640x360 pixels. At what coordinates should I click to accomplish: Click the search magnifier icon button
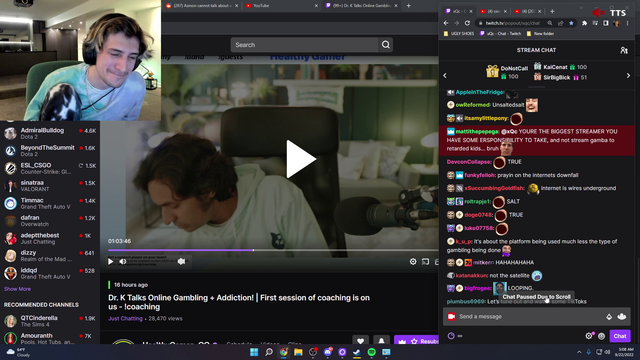386,45
